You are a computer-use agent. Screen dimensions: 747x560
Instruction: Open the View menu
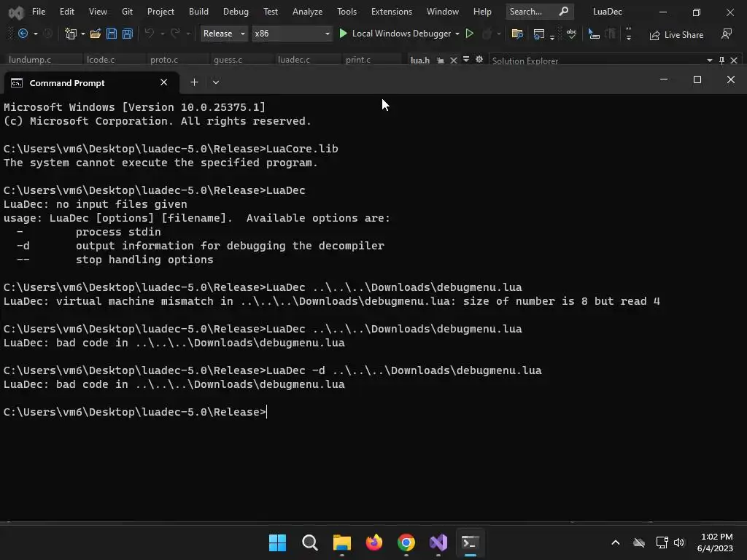point(98,12)
